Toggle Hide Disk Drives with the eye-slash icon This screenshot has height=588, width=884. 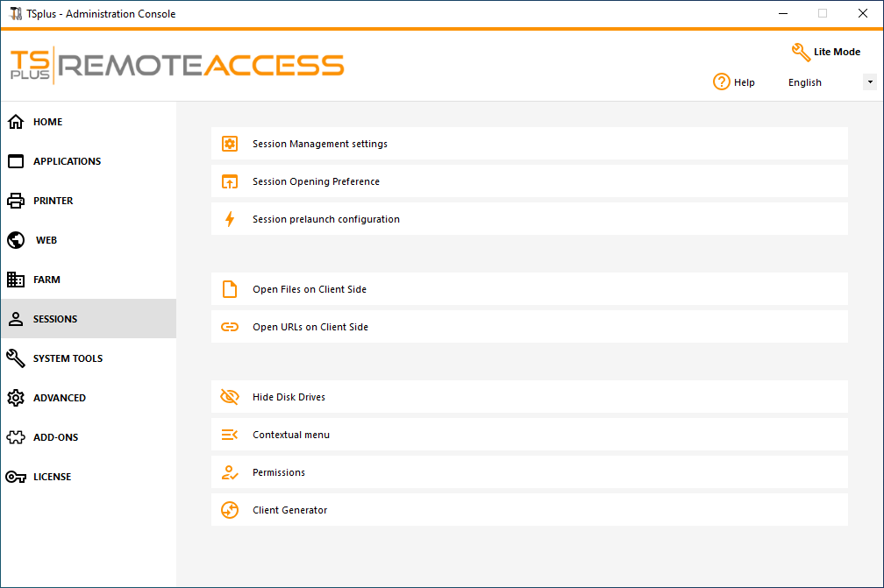(229, 396)
